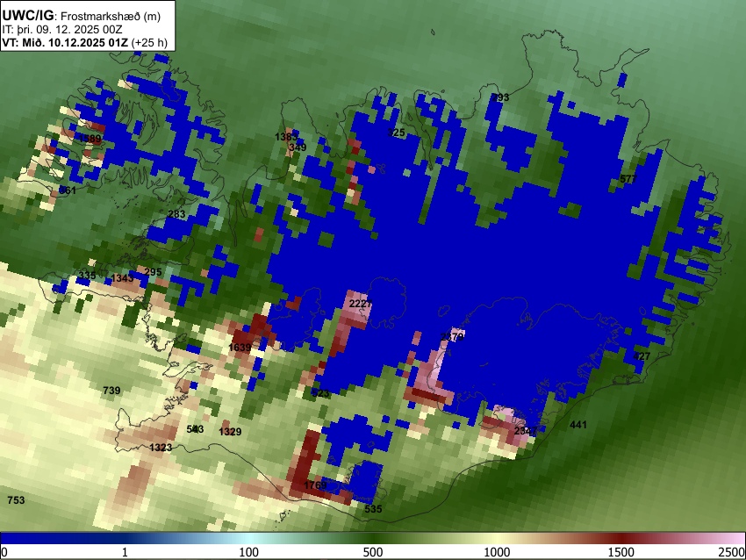746x560 pixels.
Task: Click the colorbar tick label 1500
Action: pos(621,552)
